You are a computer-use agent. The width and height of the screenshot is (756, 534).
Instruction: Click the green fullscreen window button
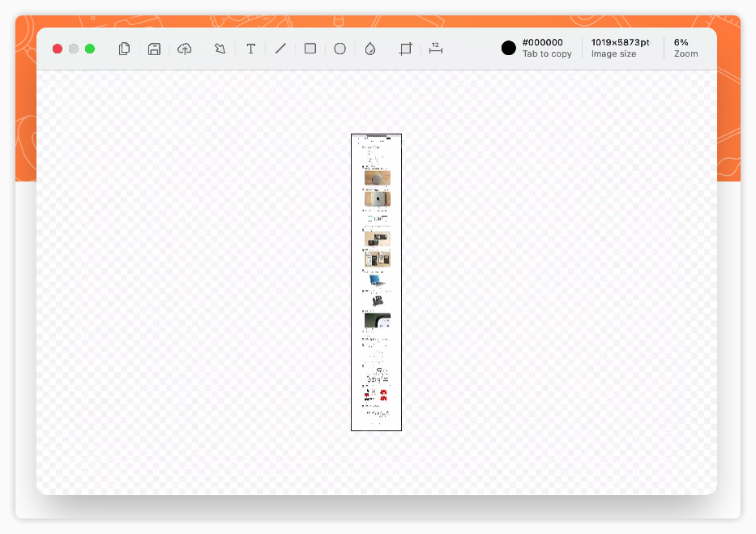pos(90,49)
